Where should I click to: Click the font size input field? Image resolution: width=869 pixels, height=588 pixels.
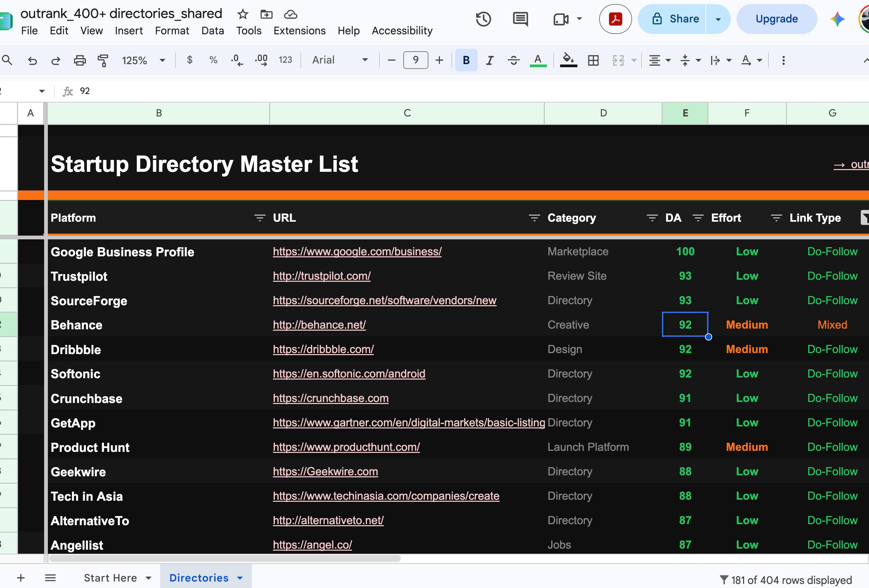click(415, 60)
